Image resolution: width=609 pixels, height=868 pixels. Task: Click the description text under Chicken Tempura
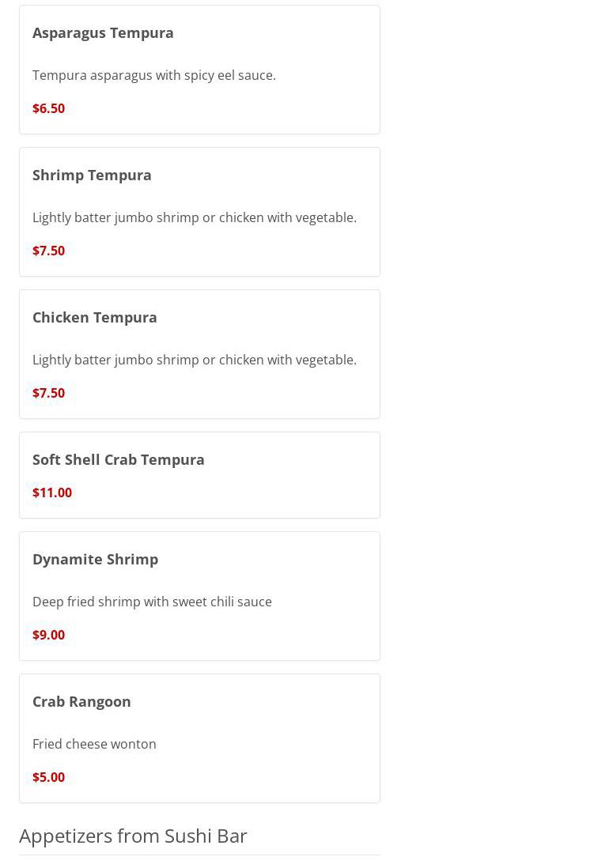pos(195,360)
